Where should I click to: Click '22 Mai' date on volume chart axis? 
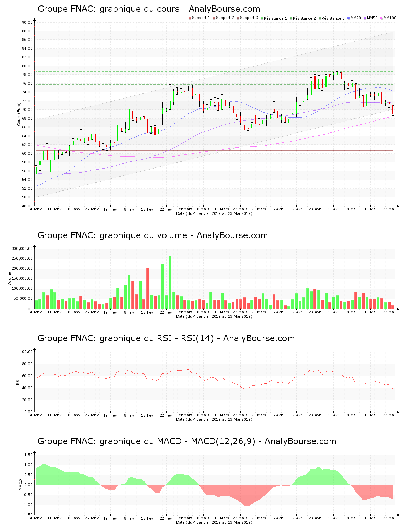click(389, 312)
